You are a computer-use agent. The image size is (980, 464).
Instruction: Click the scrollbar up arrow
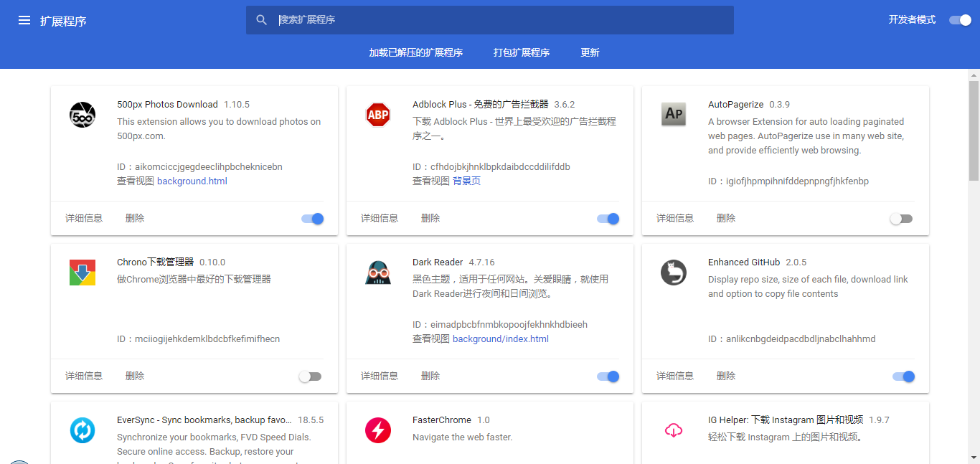tap(974, 75)
